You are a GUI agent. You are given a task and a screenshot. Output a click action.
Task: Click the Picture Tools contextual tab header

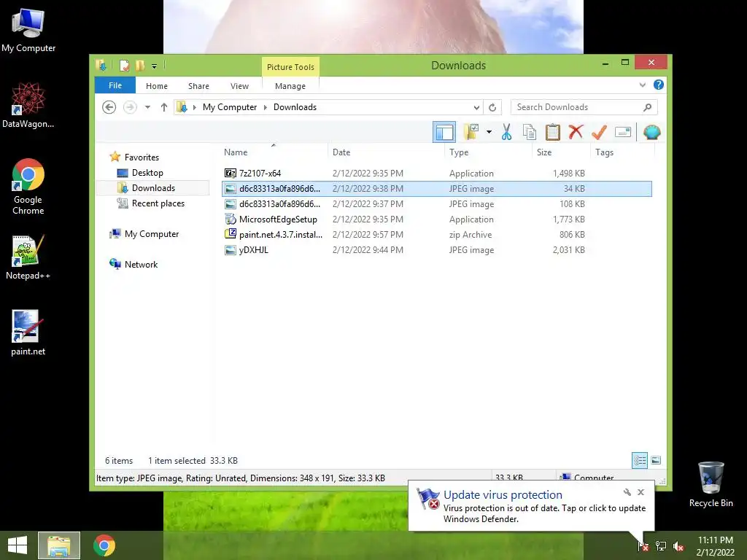click(x=290, y=66)
